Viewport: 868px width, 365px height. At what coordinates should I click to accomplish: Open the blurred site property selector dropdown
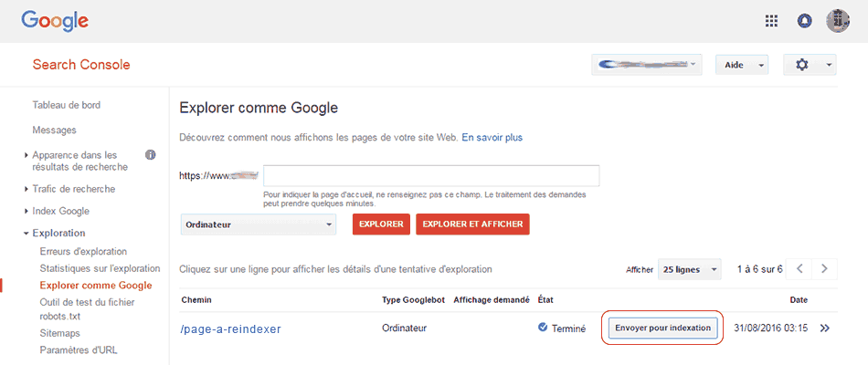click(647, 65)
